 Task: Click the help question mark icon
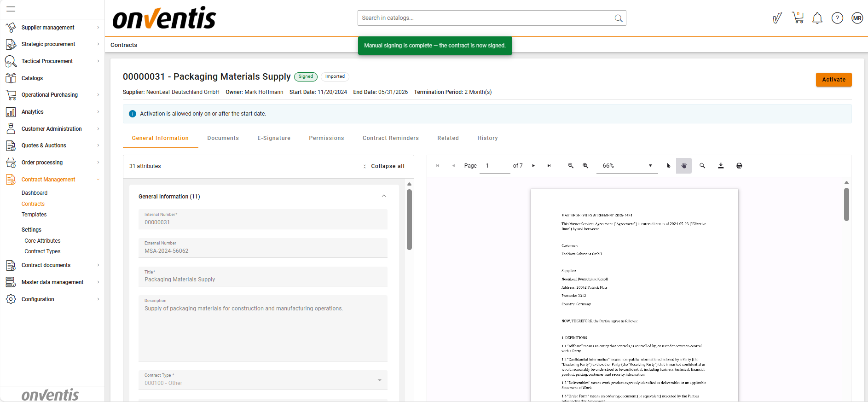pos(837,18)
